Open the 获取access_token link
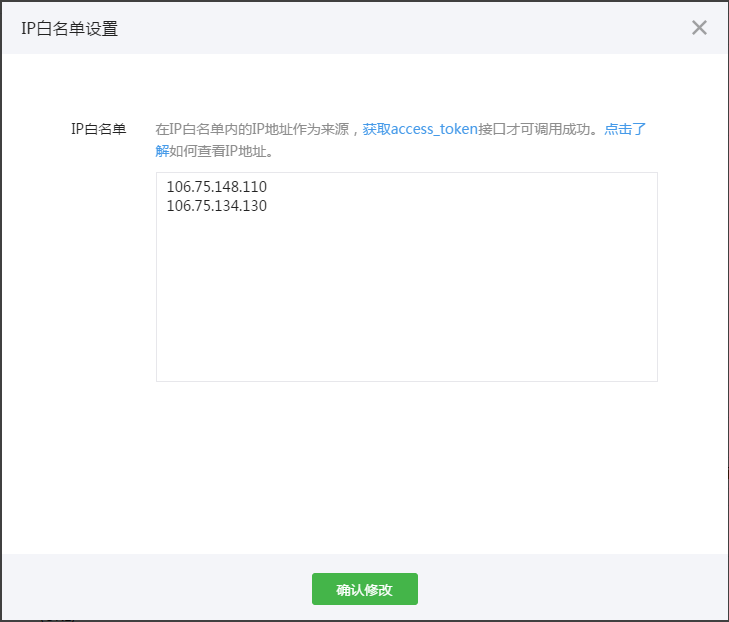The image size is (729, 622). click(420, 129)
